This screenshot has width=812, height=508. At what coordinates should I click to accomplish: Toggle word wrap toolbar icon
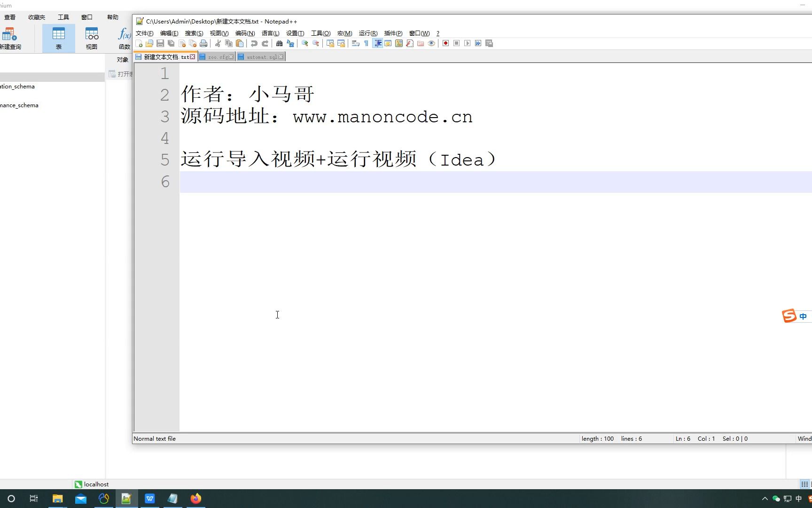[356, 43]
